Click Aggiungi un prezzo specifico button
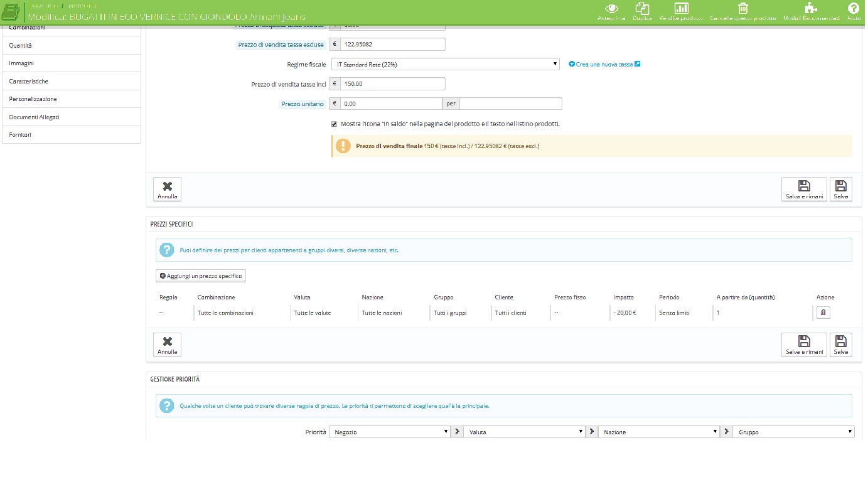 pos(201,276)
